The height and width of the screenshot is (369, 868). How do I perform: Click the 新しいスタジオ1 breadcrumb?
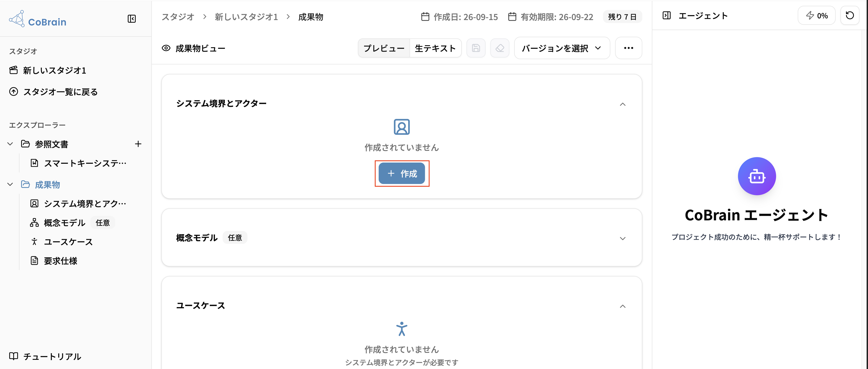click(246, 17)
